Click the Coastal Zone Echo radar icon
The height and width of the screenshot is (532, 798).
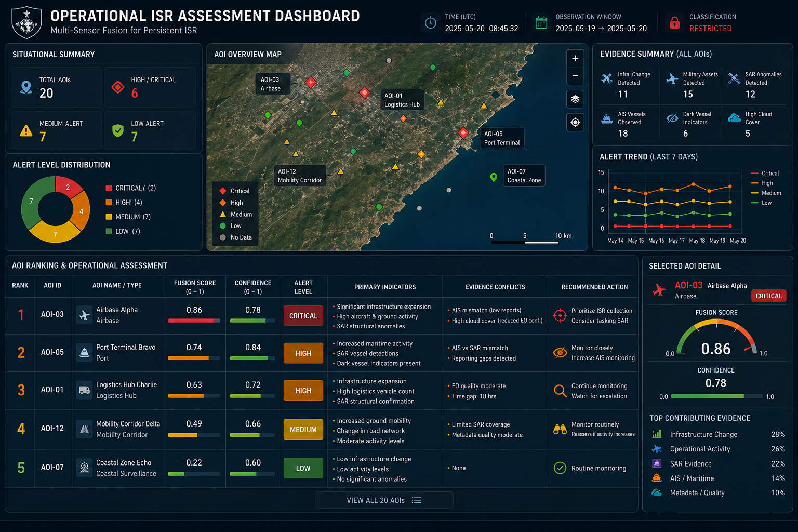(84, 468)
